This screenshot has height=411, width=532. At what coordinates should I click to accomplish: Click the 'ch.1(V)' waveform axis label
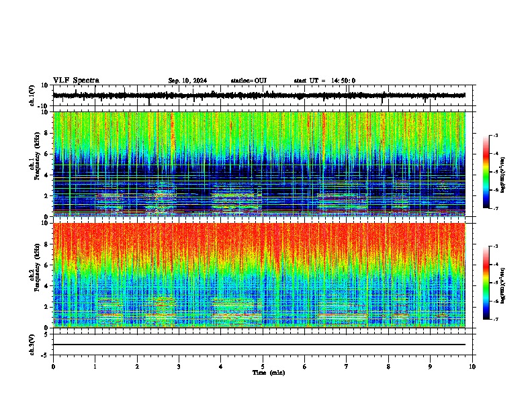(32, 95)
